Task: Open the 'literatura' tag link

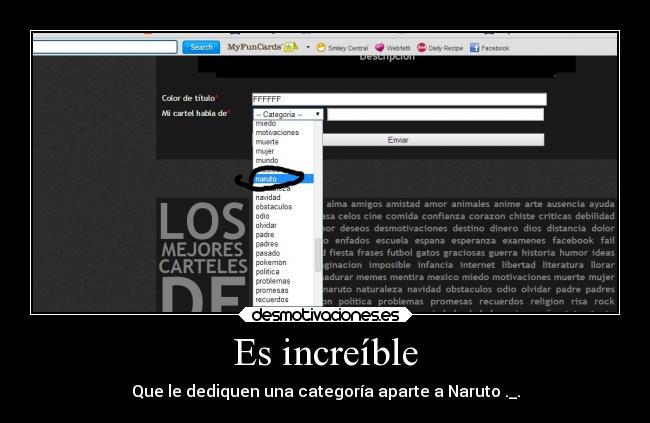Action: (564, 265)
